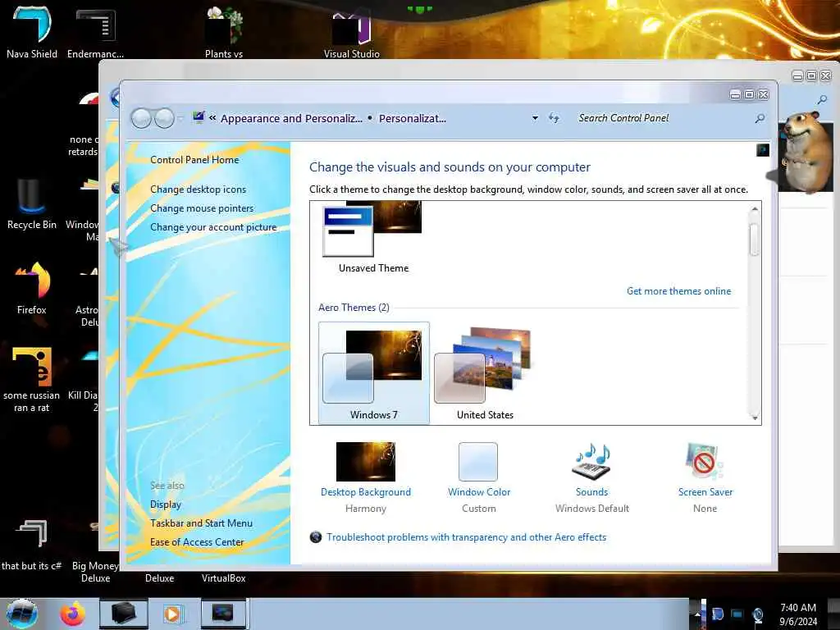The height and width of the screenshot is (630, 840).
Task: Open Troubleshoot transparency and Aero effects link
Action: [x=466, y=536]
